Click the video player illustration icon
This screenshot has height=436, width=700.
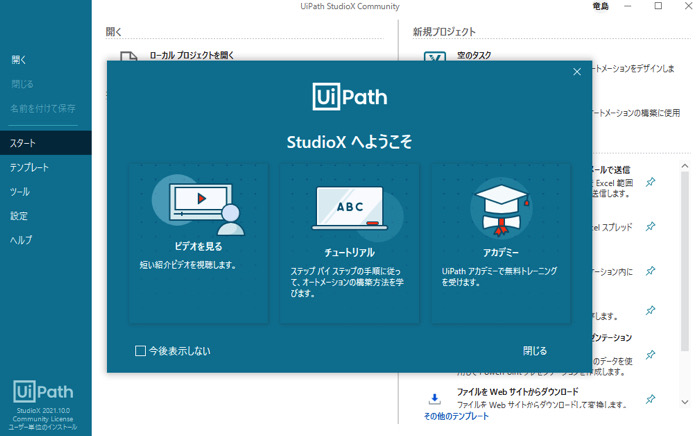(199, 205)
